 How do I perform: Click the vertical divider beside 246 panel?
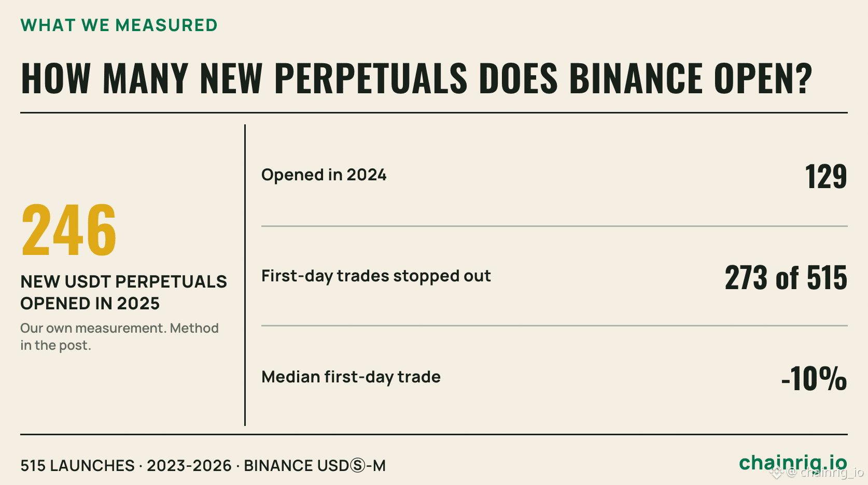(x=245, y=275)
